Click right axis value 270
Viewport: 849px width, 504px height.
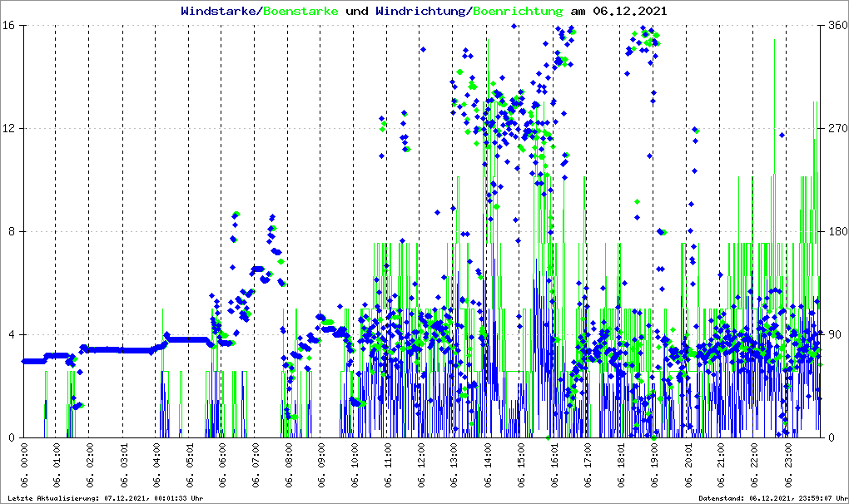(838, 128)
